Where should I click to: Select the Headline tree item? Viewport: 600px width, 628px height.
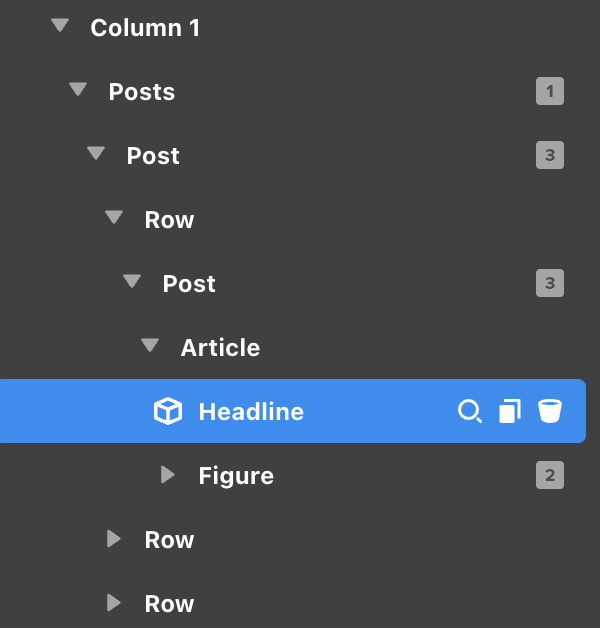(x=251, y=412)
